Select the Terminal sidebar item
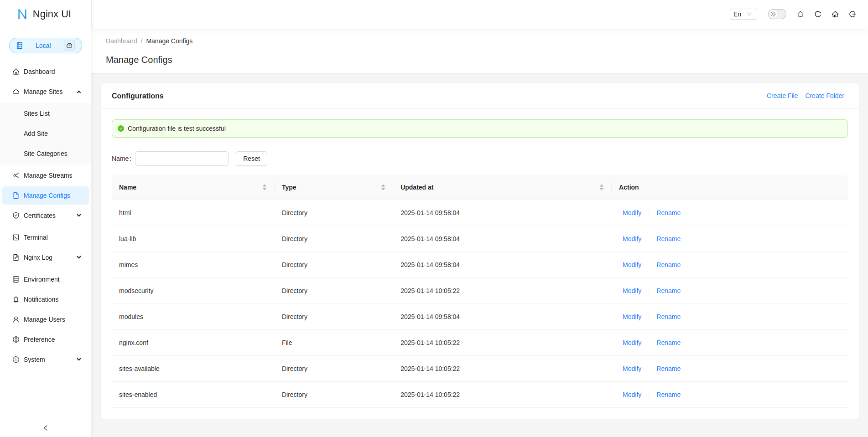The width and height of the screenshot is (868, 437). click(x=36, y=237)
